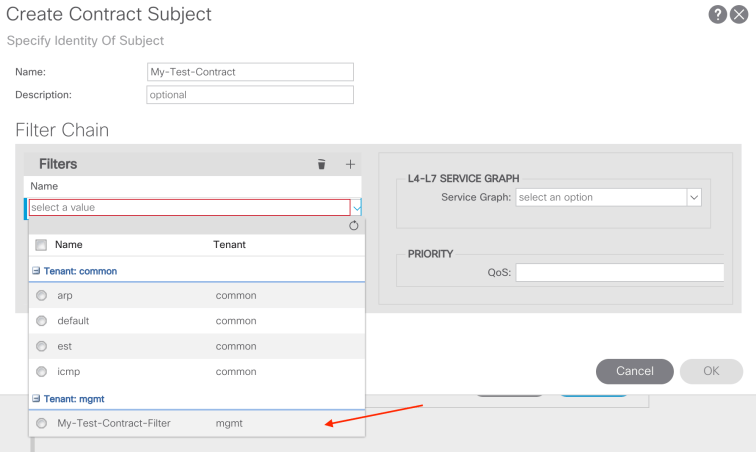Select the arp filter radio button
The width and height of the screenshot is (756, 452).
pyautogui.click(x=41, y=295)
